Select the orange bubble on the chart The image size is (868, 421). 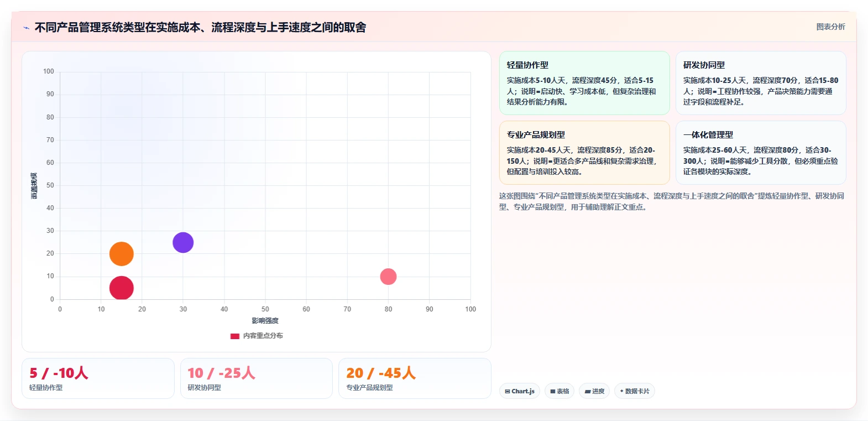(x=122, y=254)
